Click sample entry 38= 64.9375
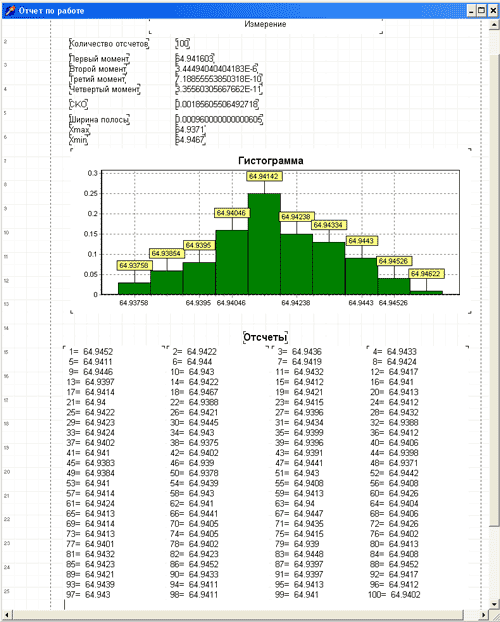The image size is (500, 622). (x=194, y=443)
